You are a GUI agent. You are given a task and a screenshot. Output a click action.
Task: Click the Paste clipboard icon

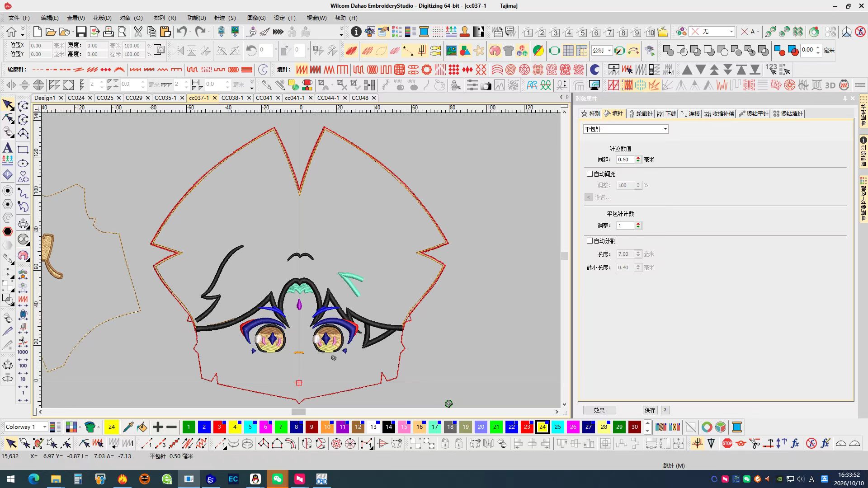click(165, 32)
